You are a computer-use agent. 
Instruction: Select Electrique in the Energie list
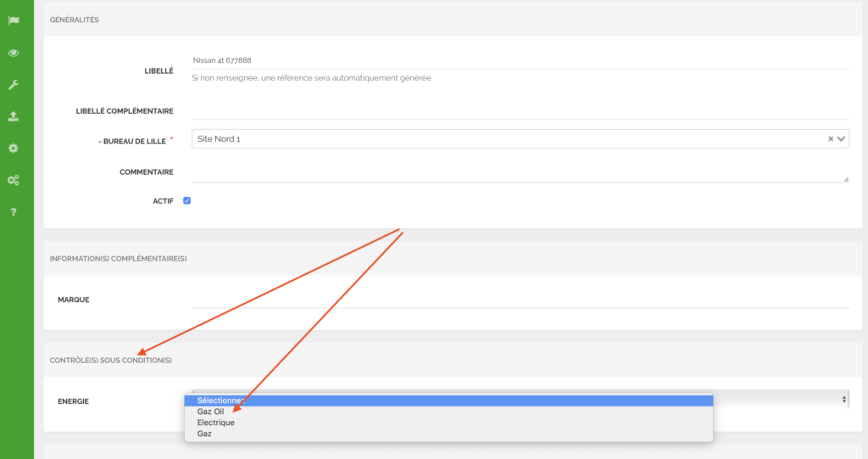(x=216, y=423)
